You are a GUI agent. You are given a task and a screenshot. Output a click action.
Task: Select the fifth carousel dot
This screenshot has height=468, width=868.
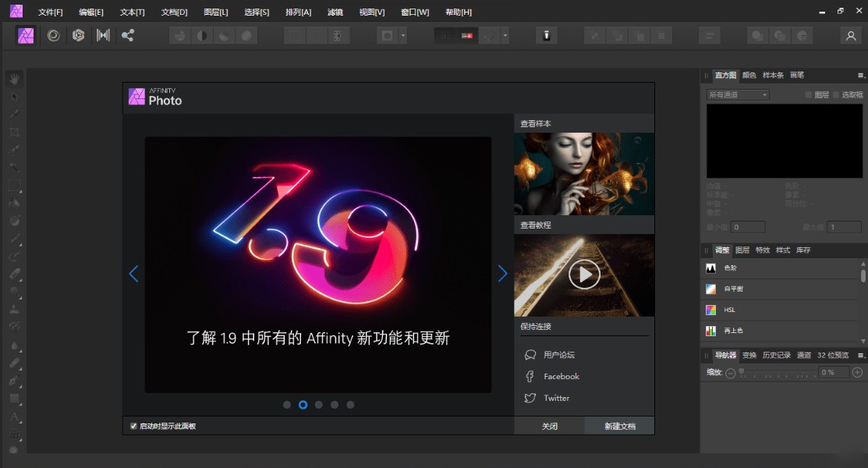(x=350, y=405)
